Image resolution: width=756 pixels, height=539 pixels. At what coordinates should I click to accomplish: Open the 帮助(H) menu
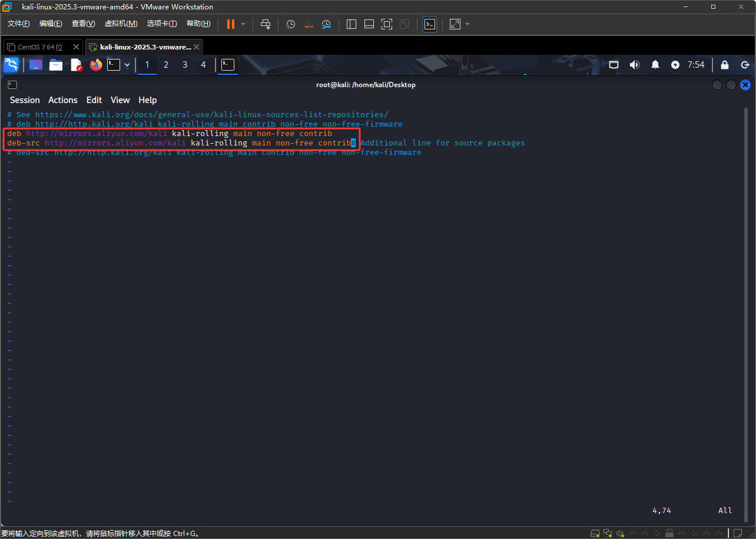click(x=198, y=24)
